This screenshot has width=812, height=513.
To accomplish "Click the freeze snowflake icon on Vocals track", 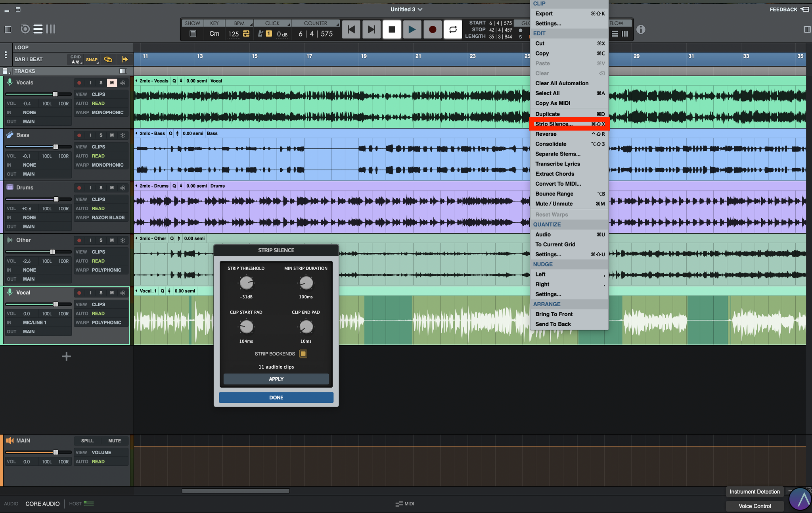I will [123, 83].
